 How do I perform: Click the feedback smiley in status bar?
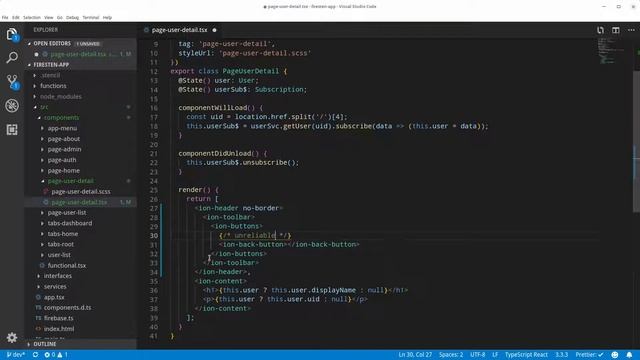point(615,355)
